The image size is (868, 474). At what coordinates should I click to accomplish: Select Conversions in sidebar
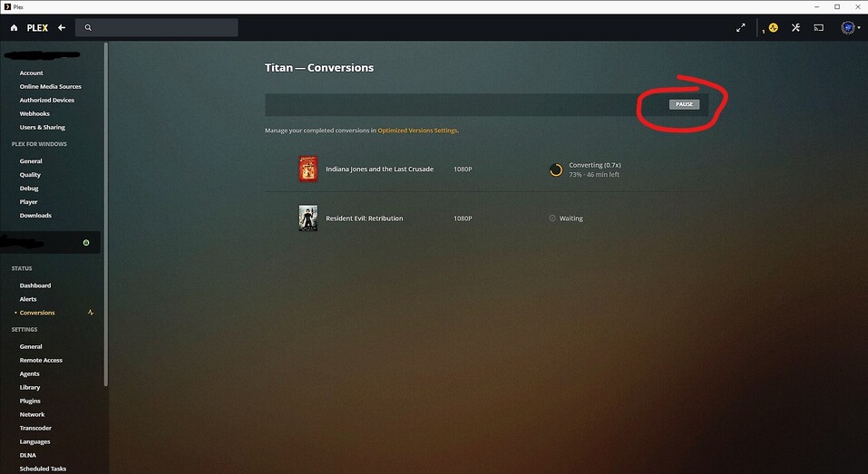coord(37,313)
